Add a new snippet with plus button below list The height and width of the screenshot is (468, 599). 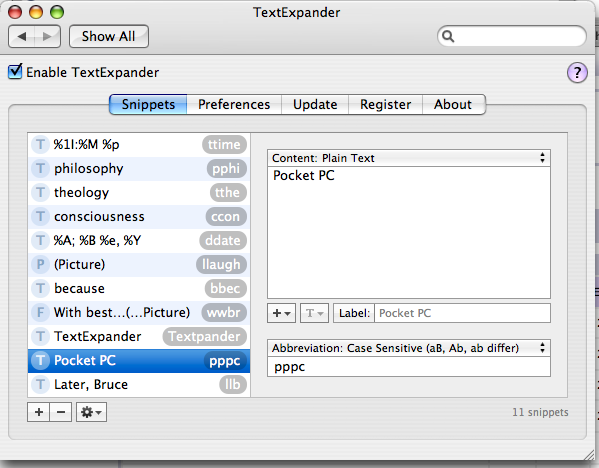(x=39, y=412)
